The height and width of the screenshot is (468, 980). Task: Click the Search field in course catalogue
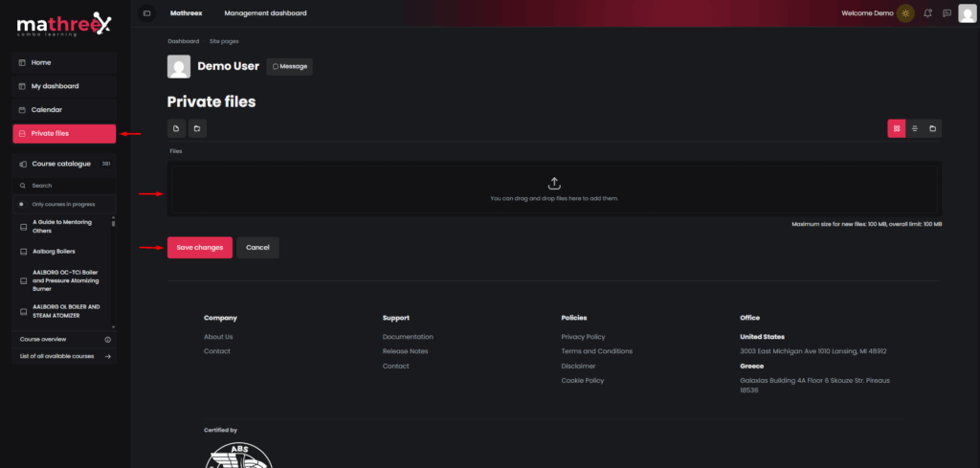pyautogui.click(x=64, y=186)
